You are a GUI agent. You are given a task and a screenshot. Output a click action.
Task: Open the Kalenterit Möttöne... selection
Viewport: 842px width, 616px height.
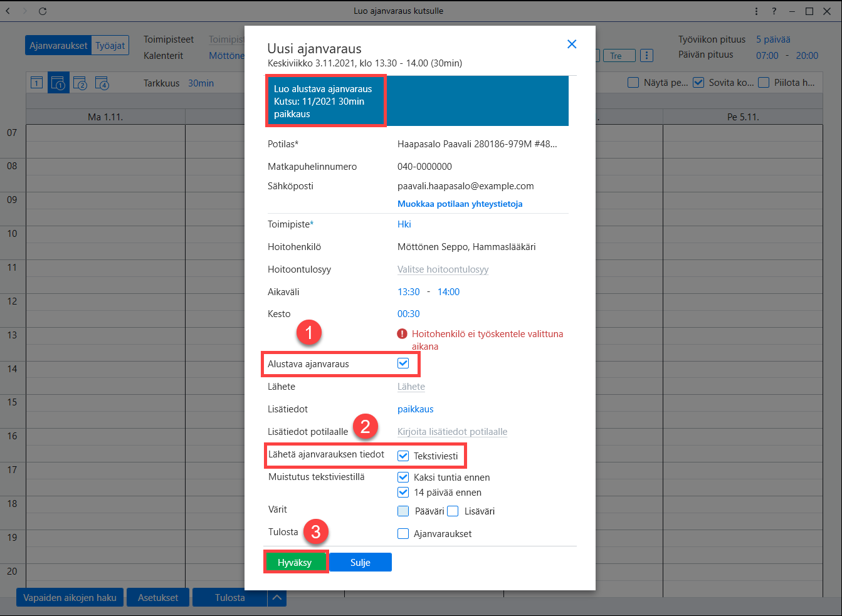tap(226, 55)
